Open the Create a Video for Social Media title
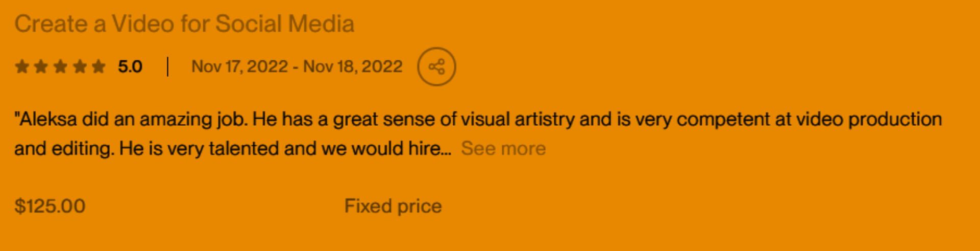 (184, 24)
